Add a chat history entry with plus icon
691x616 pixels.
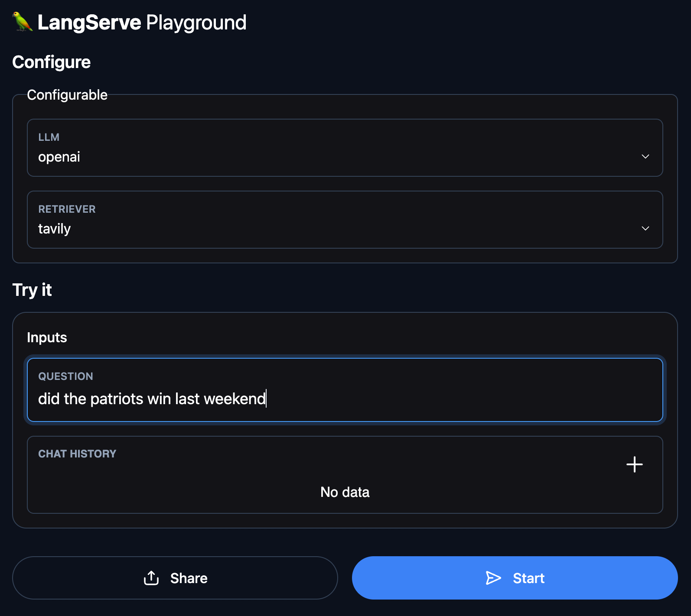coord(634,464)
